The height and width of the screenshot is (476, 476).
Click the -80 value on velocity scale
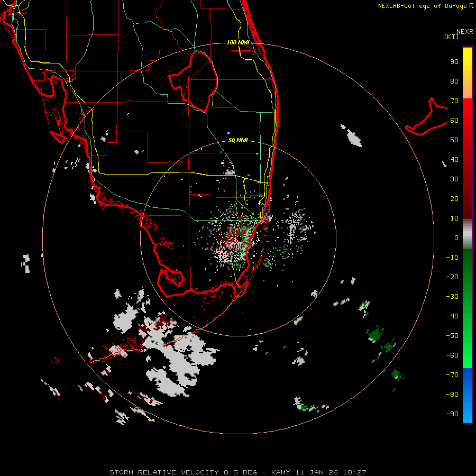click(452, 395)
